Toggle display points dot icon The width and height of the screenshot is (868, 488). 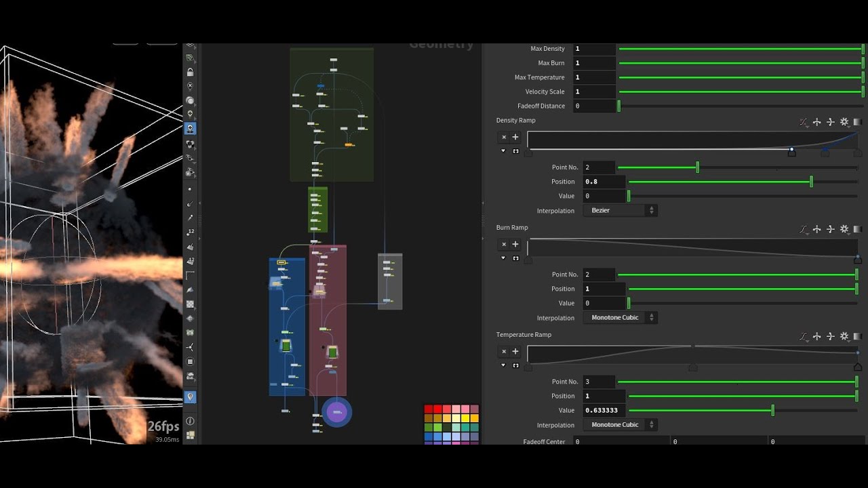[191, 189]
